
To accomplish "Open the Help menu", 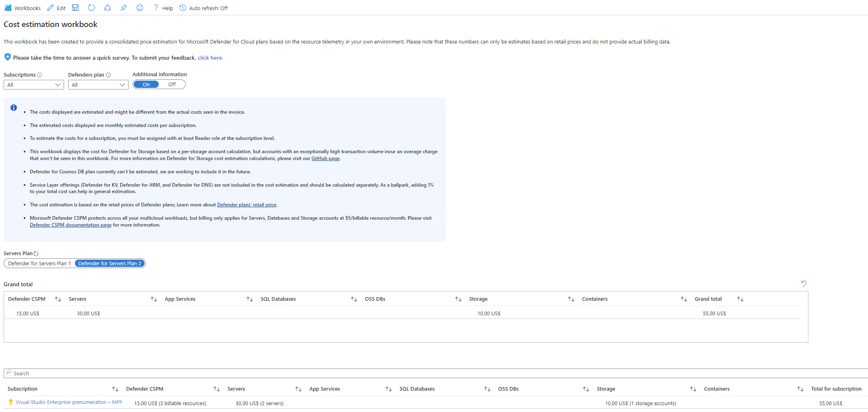I will [163, 8].
